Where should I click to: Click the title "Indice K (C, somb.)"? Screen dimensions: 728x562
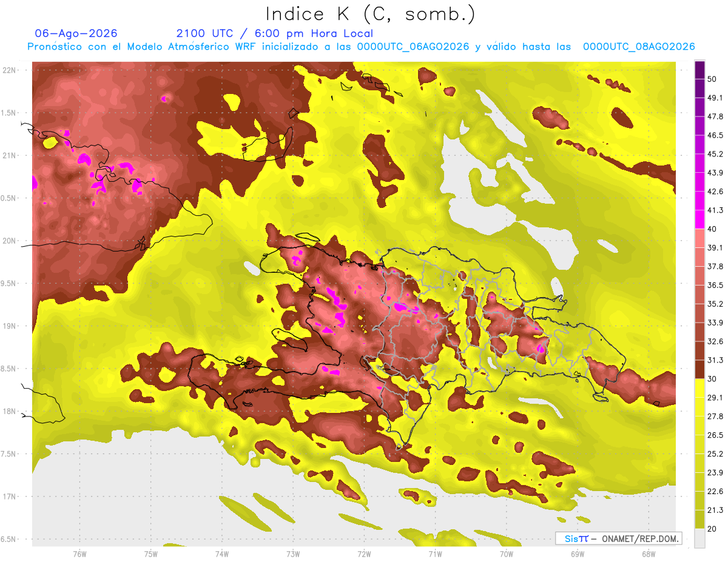[371, 14]
